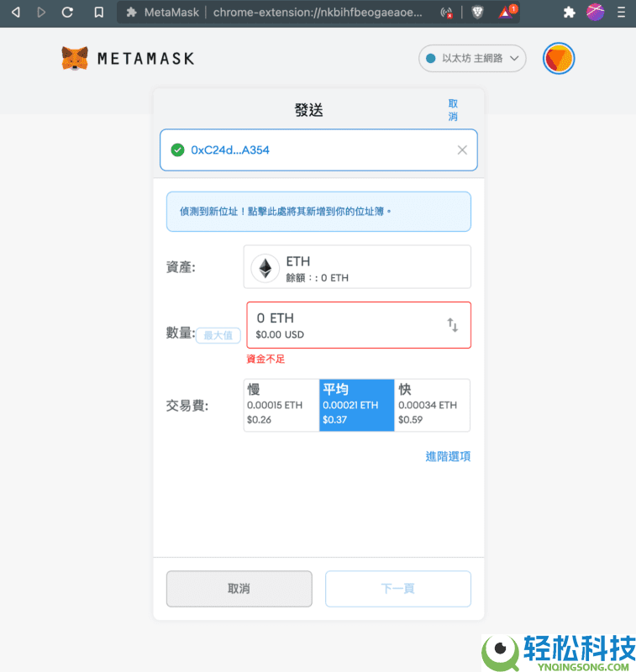
Task: Open the browser hamburger menu
Action: click(621, 12)
